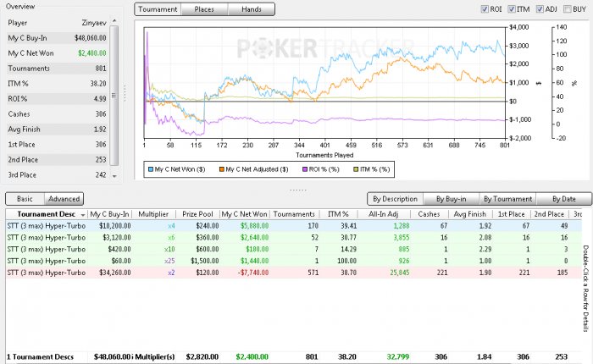Switch to the Places graph tab
593x364 pixels.
pos(204,10)
